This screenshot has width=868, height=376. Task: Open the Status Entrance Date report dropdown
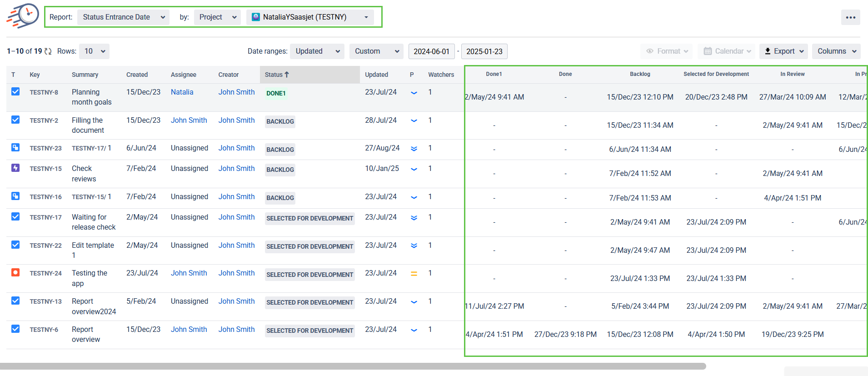pyautogui.click(x=123, y=17)
